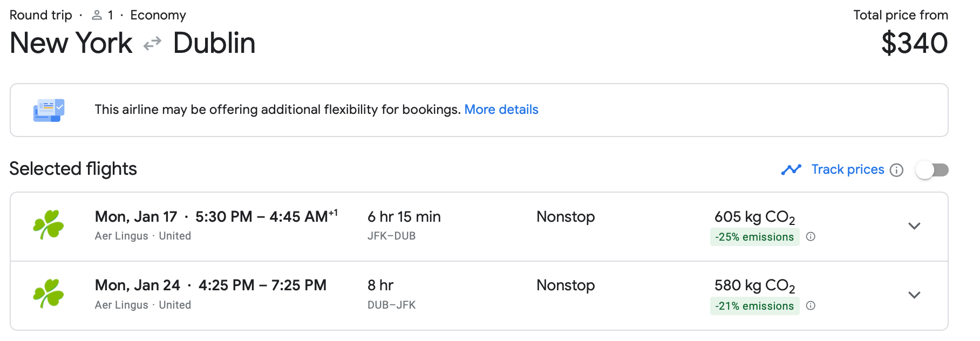Screen dimensions: 980x341
Task: Expand the Jan 24 DUB–JFK flight details
Action: point(914,295)
